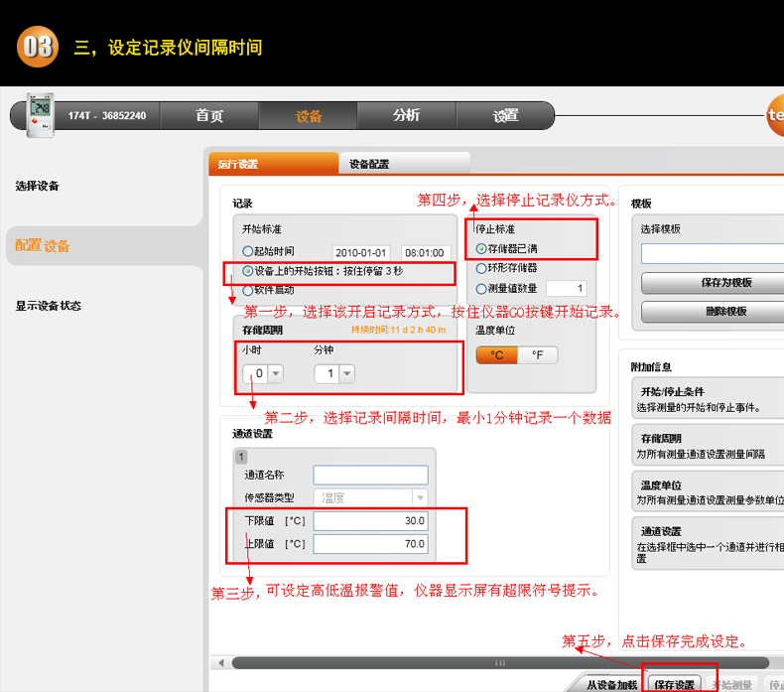Click the 保存设置 button
This screenshot has height=692, width=784.
[x=675, y=684]
